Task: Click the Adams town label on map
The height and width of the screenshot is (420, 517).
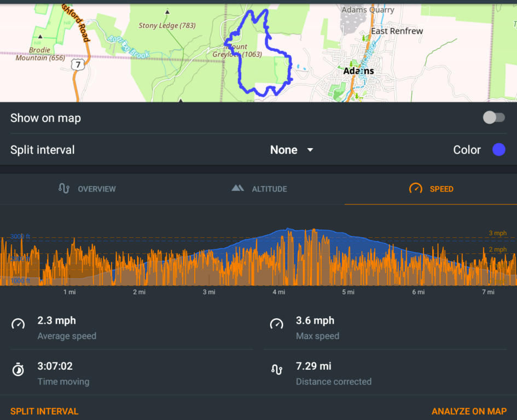Action: [358, 71]
